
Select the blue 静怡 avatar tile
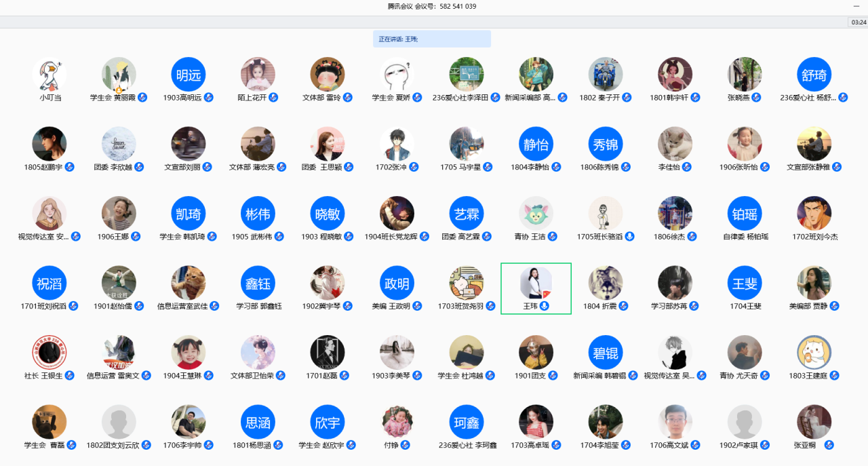pyautogui.click(x=536, y=144)
